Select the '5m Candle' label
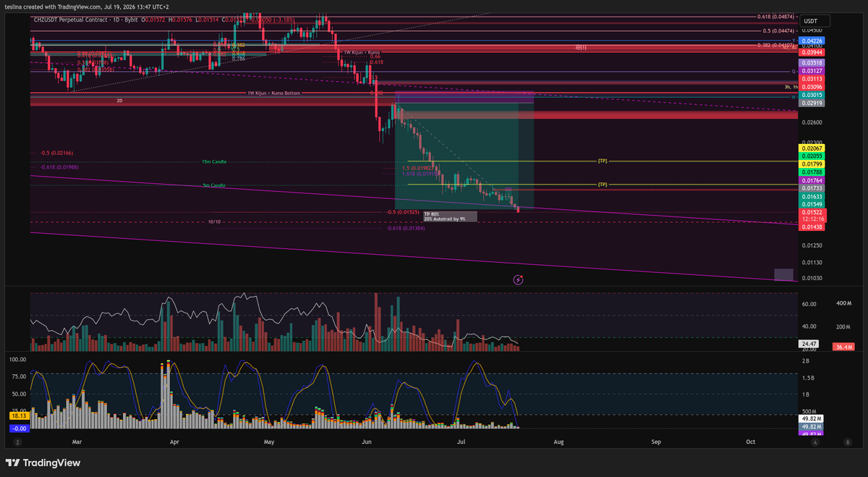868x477 pixels. click(x=213, y=185)
